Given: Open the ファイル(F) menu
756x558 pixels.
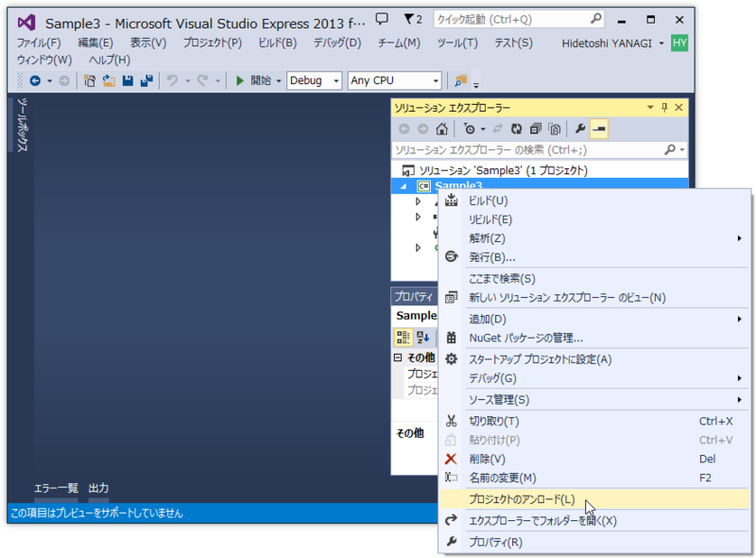Looking at the screenshot, I should (x=39, y=43).
